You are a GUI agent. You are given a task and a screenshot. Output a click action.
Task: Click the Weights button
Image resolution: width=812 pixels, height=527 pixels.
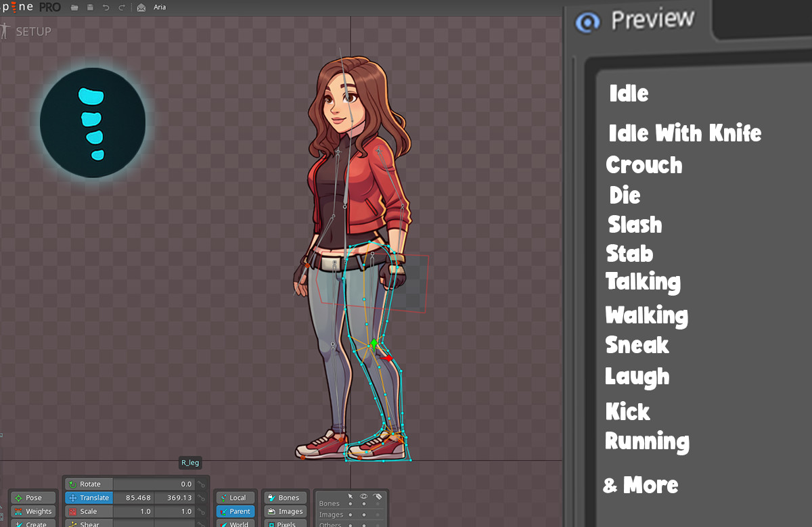click(x=32, y=511)
